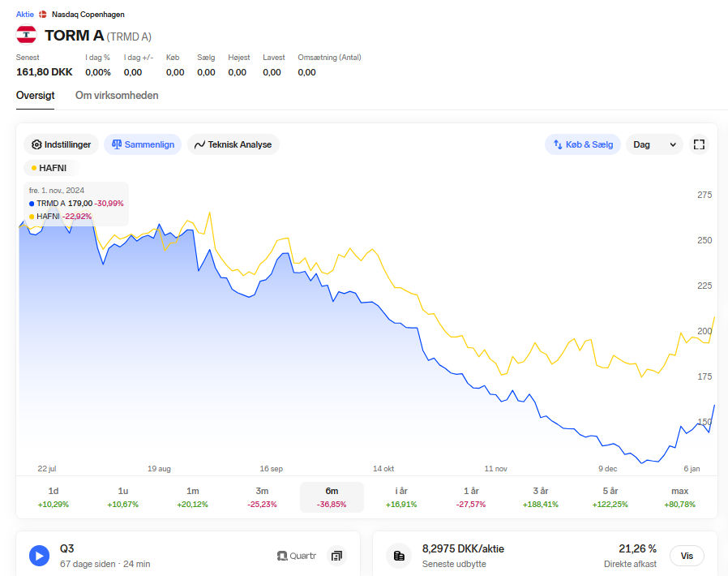The image size is (728, 576).
Task: Expand the Dag interval dropdown
Action: pos(654,144)
